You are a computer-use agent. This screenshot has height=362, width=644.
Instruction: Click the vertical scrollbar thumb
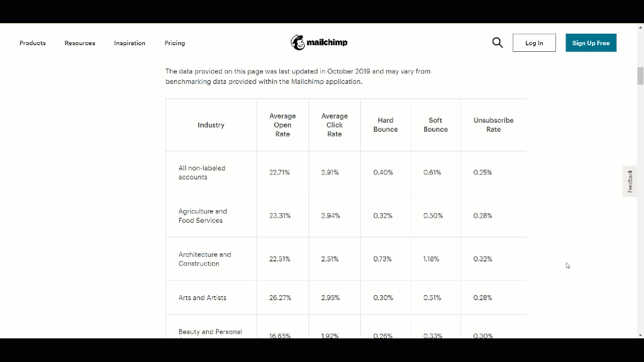click(640, 76)
